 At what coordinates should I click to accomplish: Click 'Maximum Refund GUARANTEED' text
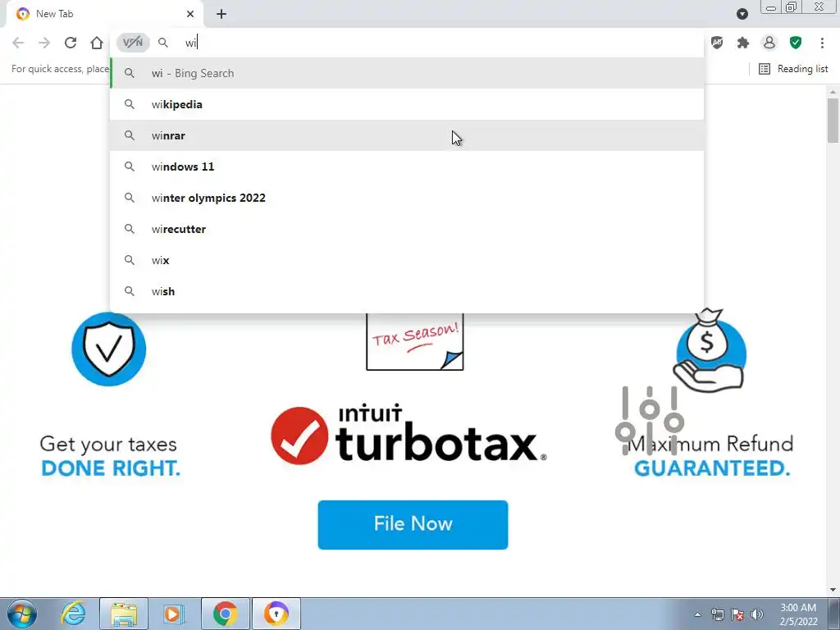point(711,456)
